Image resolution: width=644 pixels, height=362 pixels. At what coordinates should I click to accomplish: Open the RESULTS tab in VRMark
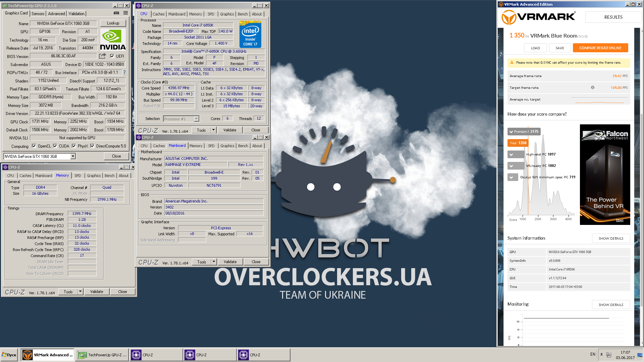click(x=613, y=17)
